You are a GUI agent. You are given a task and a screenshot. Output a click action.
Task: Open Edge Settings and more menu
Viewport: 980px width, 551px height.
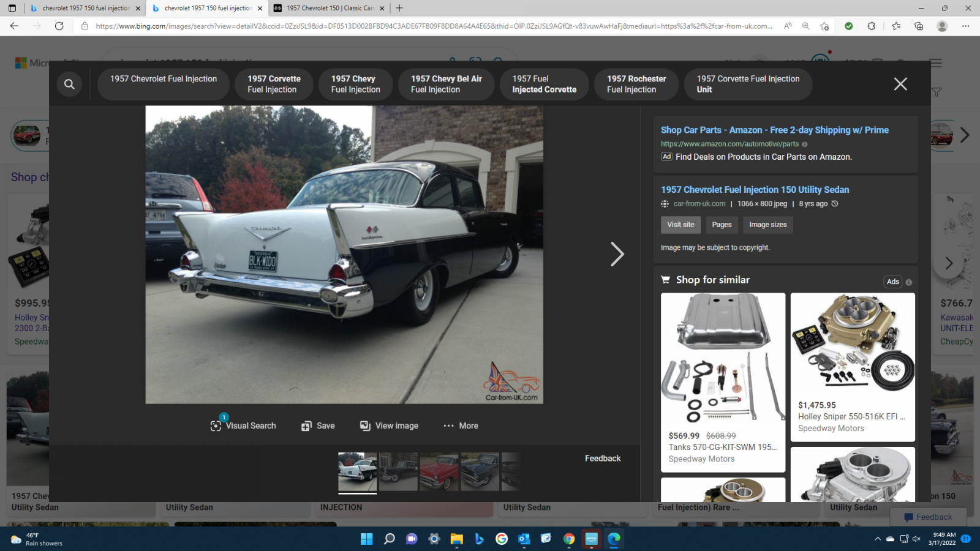(965, 26)
